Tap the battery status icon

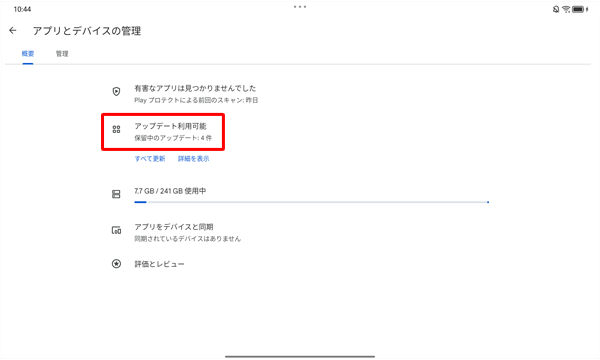tap(579, 9)
